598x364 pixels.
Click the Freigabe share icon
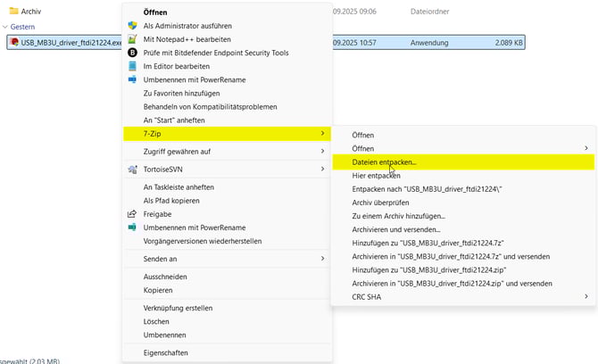(x=132, y=214)
